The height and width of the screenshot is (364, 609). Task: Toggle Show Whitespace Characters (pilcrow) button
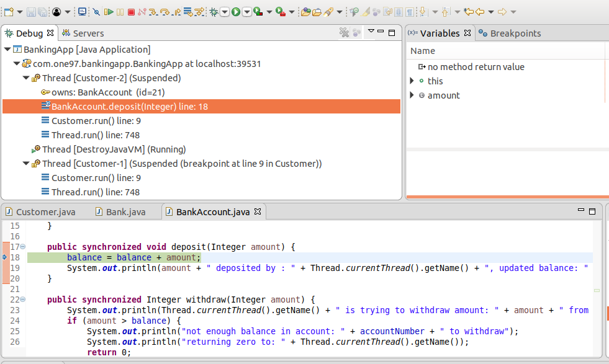point(410,12)
